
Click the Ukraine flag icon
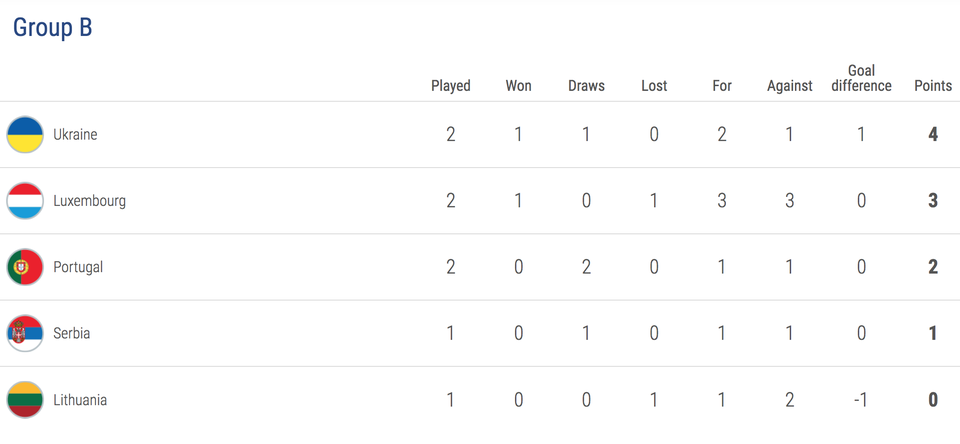coord(25,134)
